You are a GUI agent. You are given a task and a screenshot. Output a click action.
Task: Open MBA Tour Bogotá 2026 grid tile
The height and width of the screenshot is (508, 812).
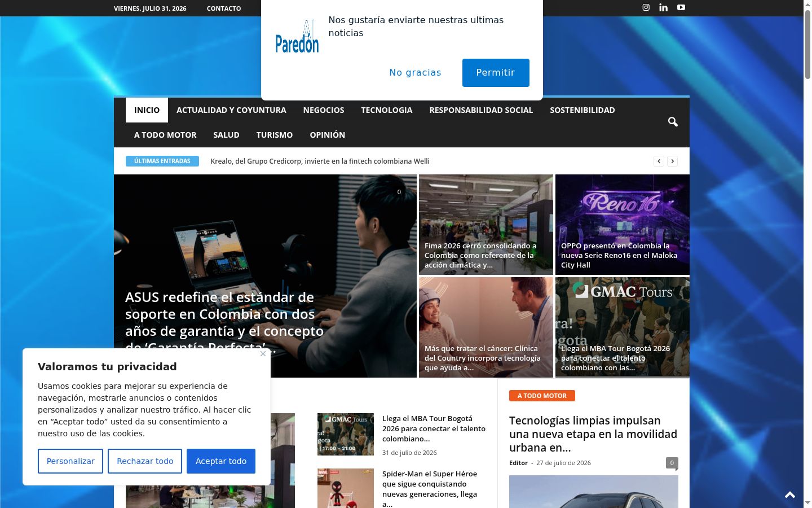click(623, 327)
